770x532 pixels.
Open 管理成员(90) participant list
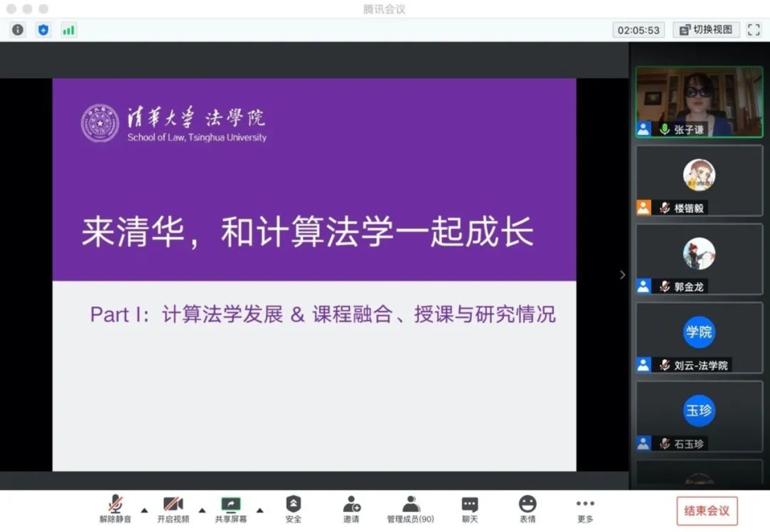tap(411, 509)
